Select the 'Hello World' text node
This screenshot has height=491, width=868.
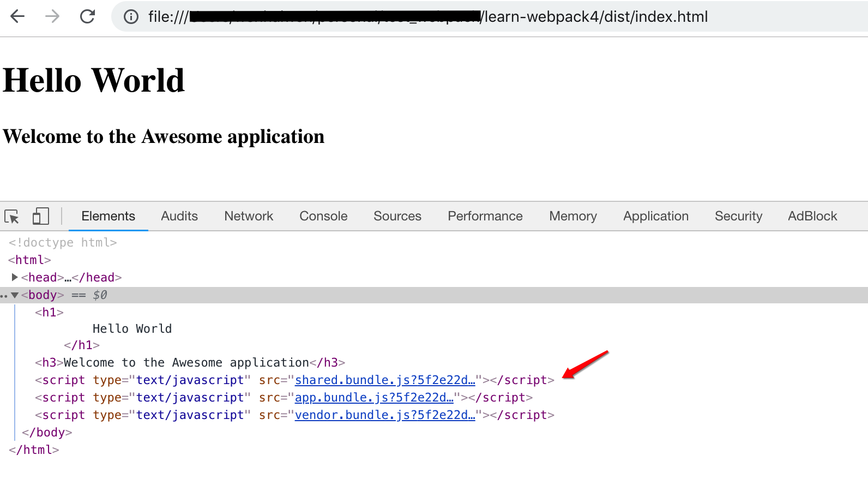click(x=132, y=328)
